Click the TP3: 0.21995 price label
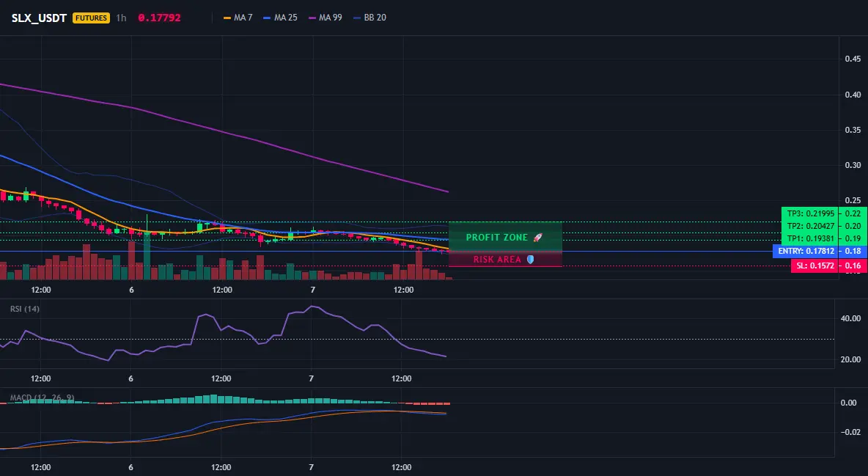 coord(810,213)
